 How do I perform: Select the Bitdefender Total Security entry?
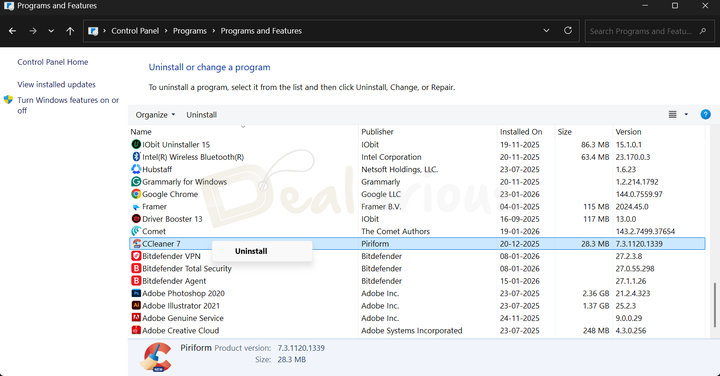tap(186, 268)
